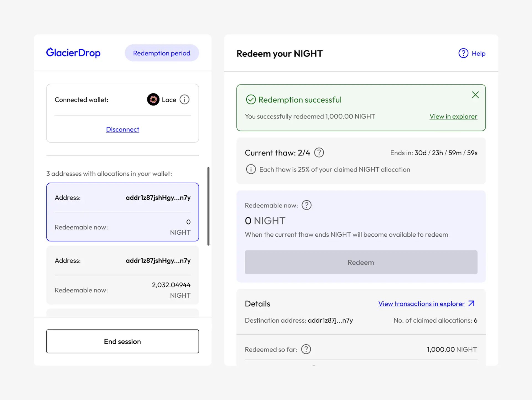Open View transactions in explorer link
Screen dimensions: 532x400
tap(421, 304)
